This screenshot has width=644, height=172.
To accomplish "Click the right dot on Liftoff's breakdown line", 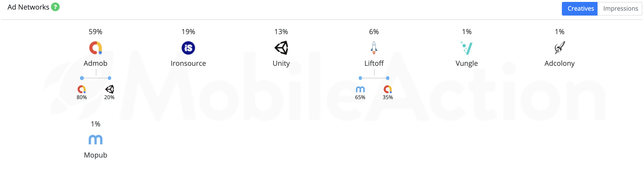I will tap(388, 78).
